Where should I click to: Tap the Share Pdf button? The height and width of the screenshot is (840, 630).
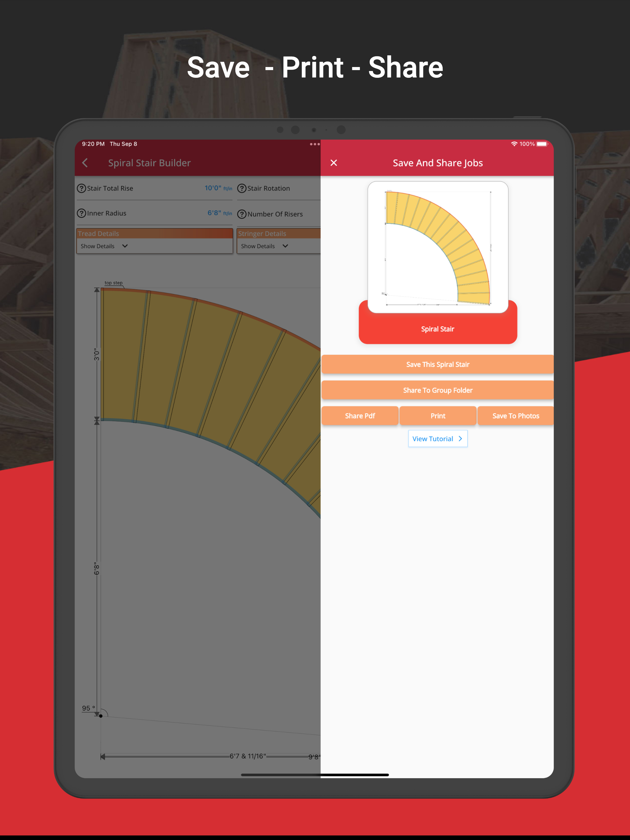point(360,416)
